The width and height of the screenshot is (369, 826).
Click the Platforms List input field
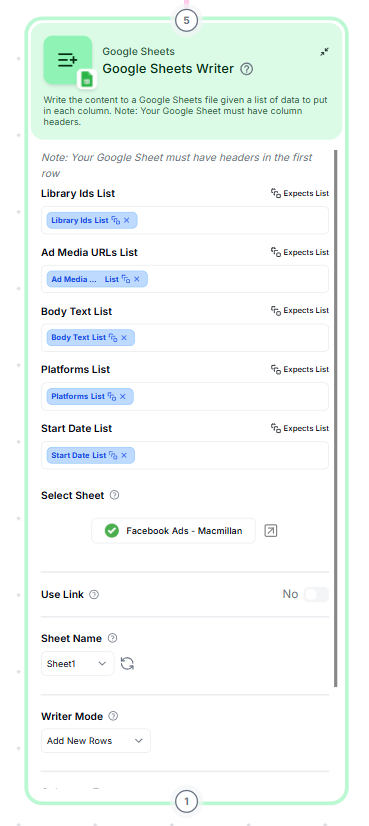tap(185, 396)
